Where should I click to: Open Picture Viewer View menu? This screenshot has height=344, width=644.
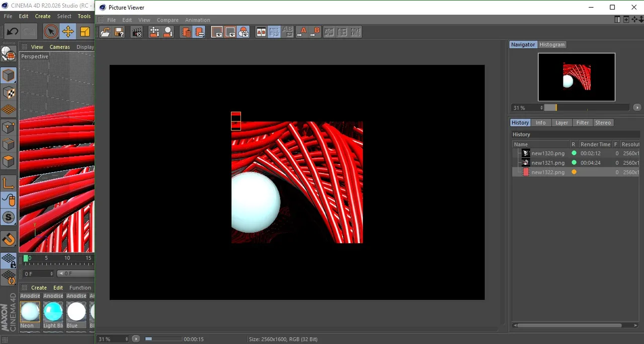tap(144, 20)
